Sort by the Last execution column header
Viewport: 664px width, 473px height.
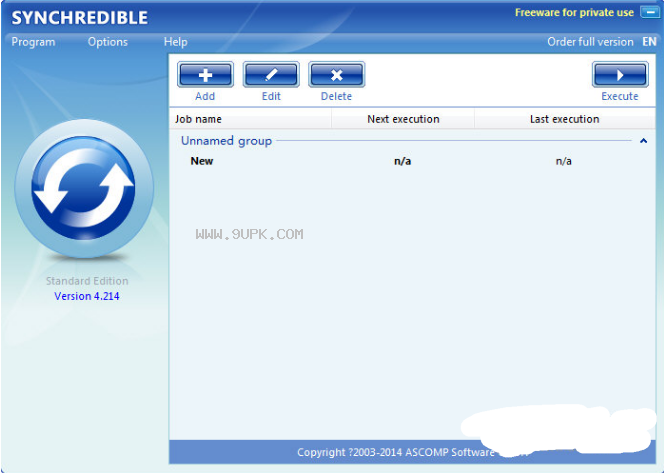click(565, 119)
